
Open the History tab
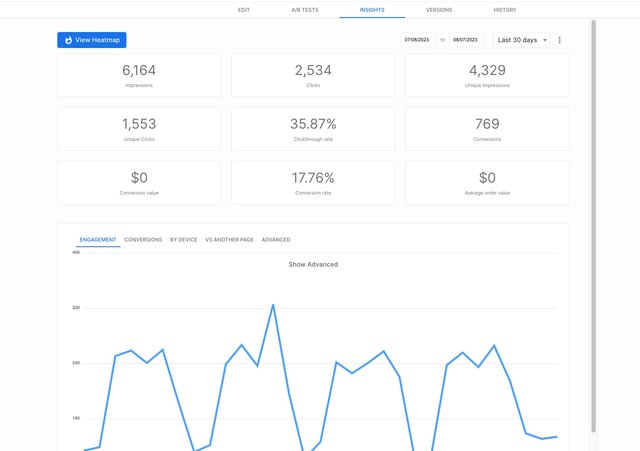(505, 9)
